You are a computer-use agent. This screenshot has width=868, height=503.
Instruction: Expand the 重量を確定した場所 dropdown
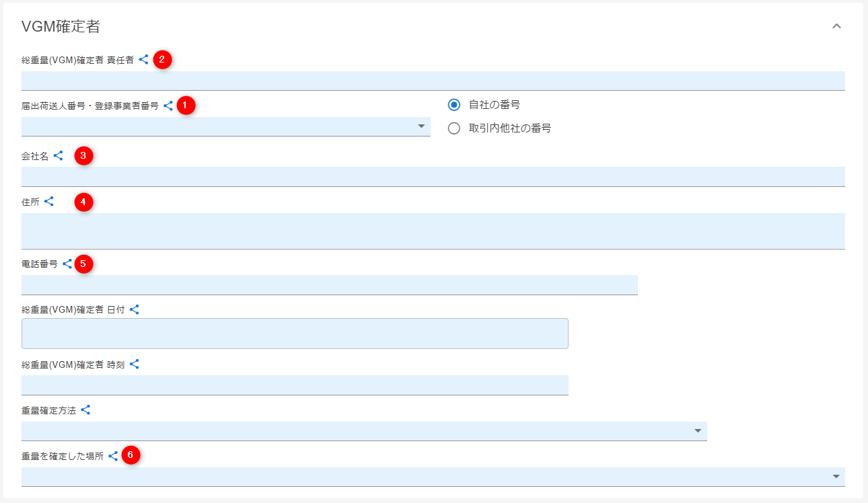[433, 477]
